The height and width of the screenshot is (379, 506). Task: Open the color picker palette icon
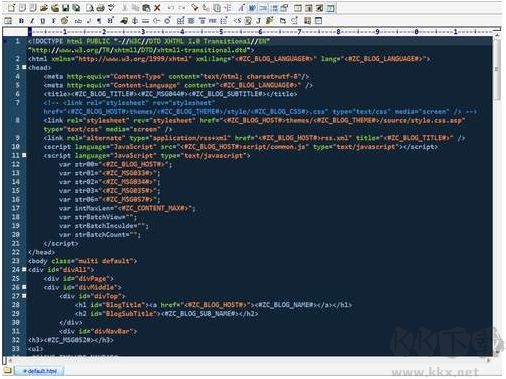coord(65,21)
